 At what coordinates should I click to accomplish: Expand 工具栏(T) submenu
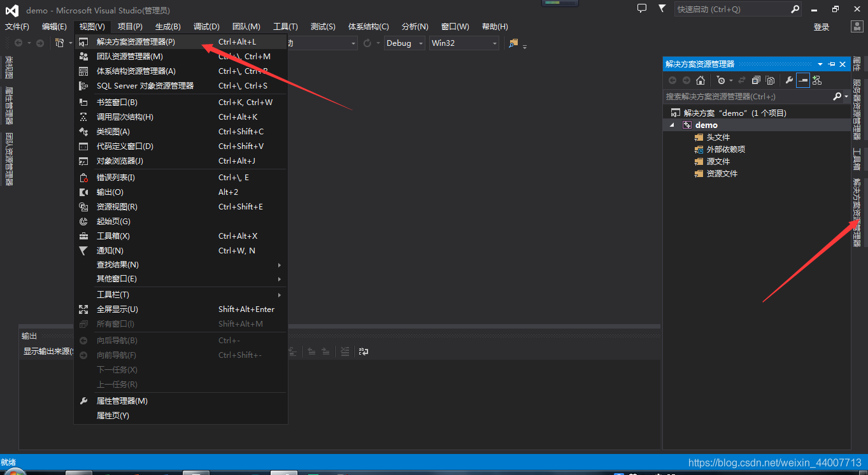(x=181, y=294)
